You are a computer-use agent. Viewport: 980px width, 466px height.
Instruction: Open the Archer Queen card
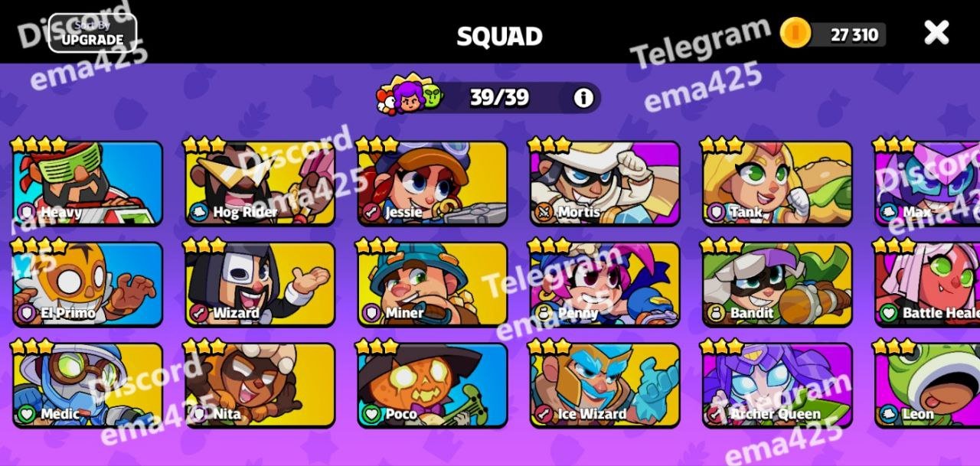tap(777, 385)
